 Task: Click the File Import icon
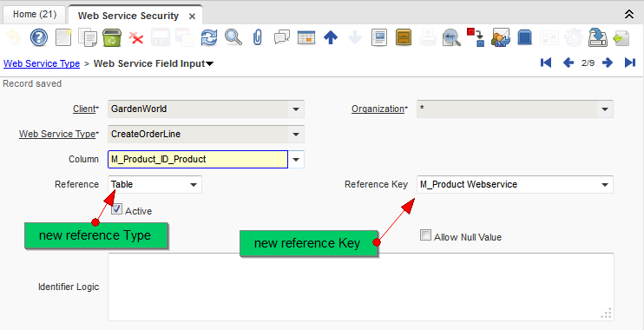coord(621,38)
